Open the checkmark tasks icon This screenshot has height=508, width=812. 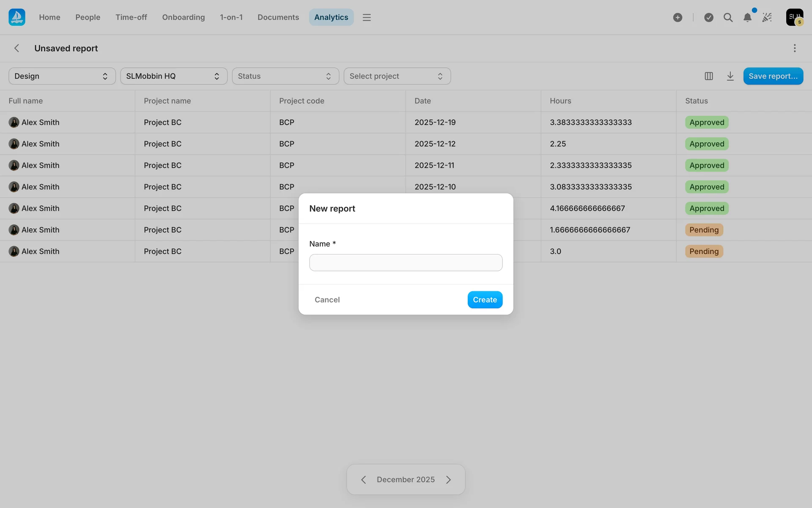coord(709,17)
